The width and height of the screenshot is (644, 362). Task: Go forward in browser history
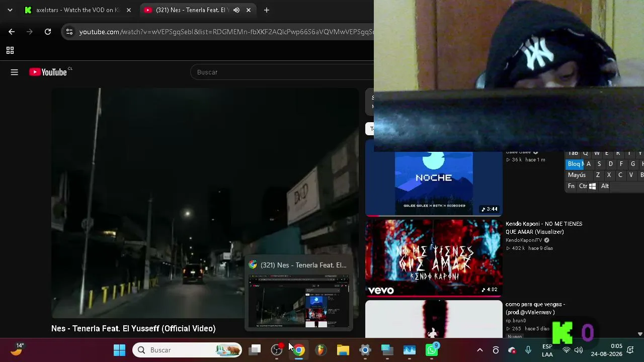[30, 32]
